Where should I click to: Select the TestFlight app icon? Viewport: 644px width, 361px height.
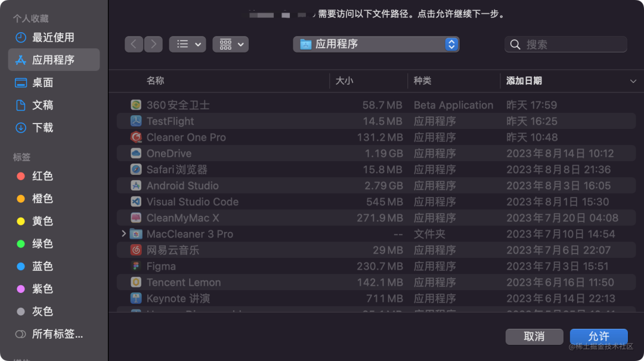[x=136, y=121]
